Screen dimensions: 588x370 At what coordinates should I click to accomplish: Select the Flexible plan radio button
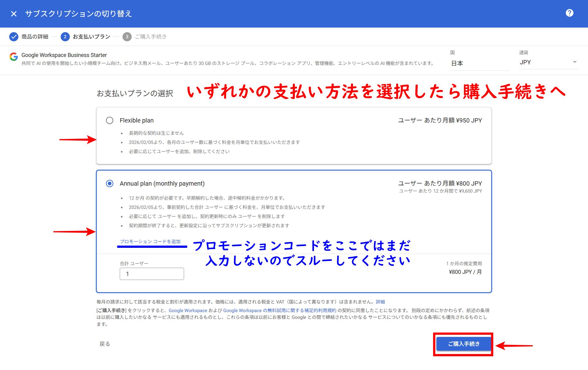110,120
